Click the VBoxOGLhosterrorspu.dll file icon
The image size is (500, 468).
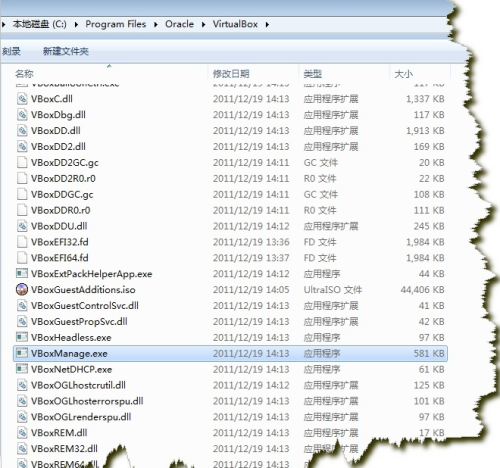[22, 401]
